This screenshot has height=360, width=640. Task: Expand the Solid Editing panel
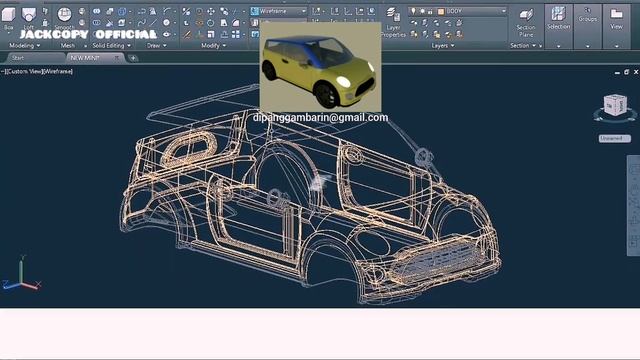click(111, 46)
